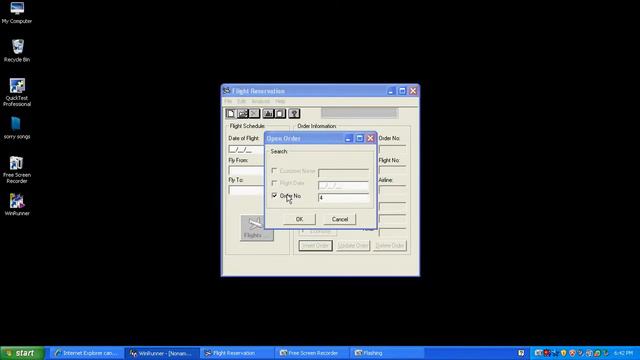Close the Open Order dialog
This screenshot has height=360, width=640.
pos(371,138)
